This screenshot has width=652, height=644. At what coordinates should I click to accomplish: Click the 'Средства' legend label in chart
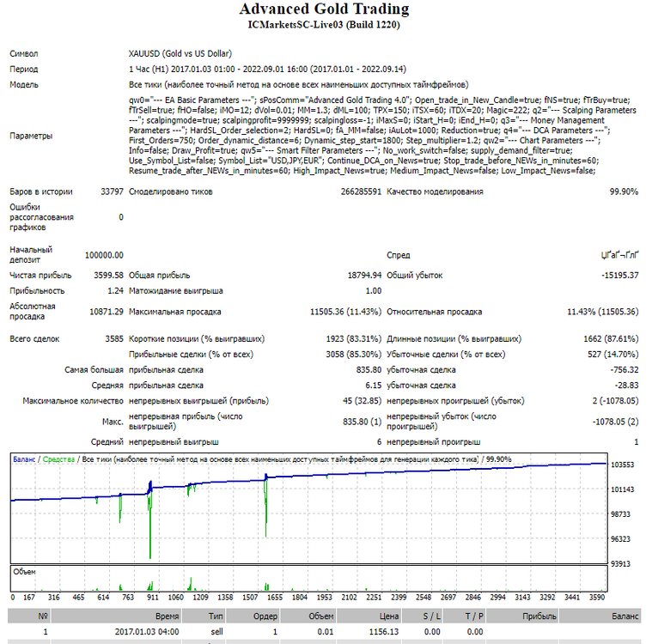click(58, 459)
